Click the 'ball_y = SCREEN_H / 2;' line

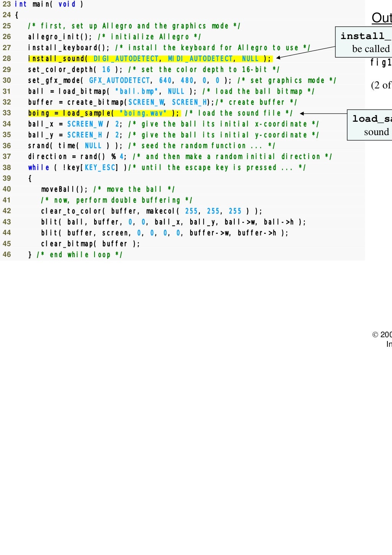click(x=173, y=135)
